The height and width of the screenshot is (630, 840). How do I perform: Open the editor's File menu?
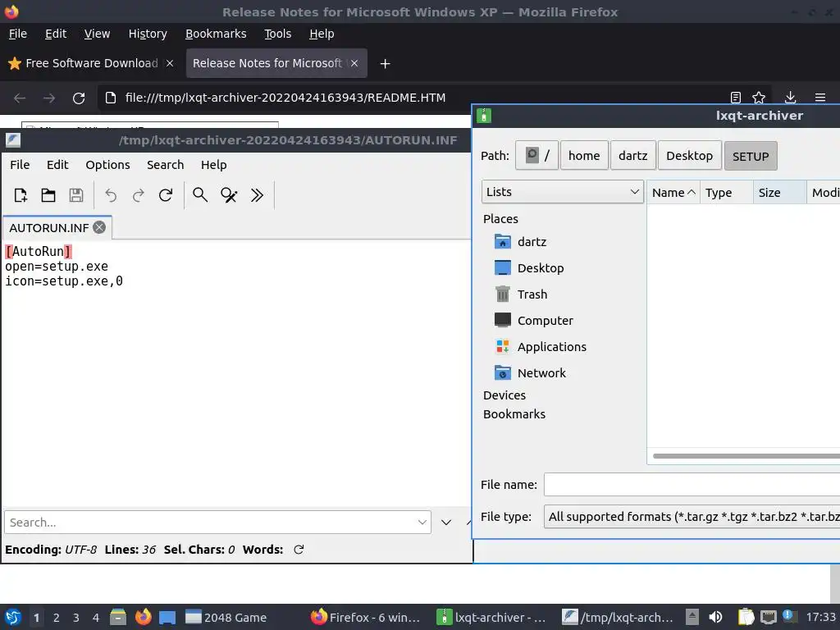click(x=20, y=164)
